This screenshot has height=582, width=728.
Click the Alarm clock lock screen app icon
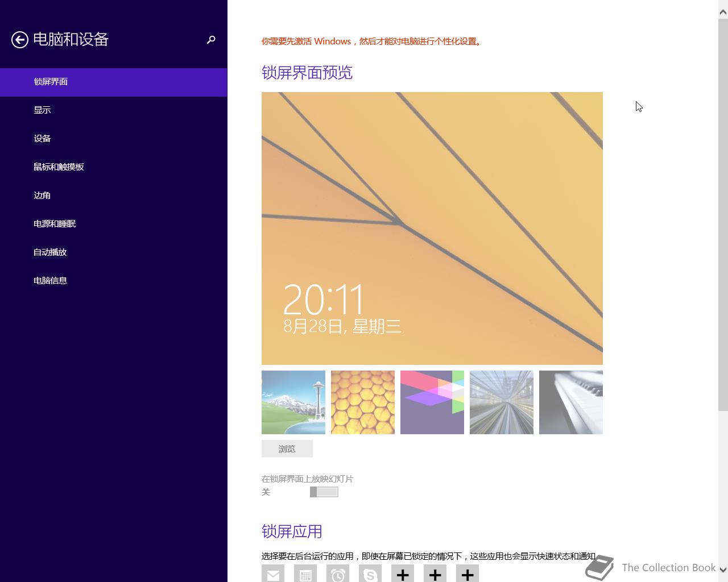(338, 573)
